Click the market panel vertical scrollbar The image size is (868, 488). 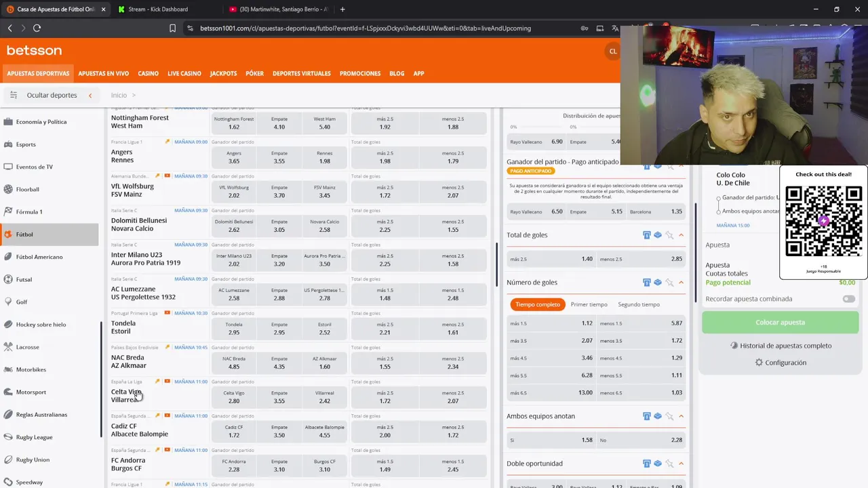(695, 252)
